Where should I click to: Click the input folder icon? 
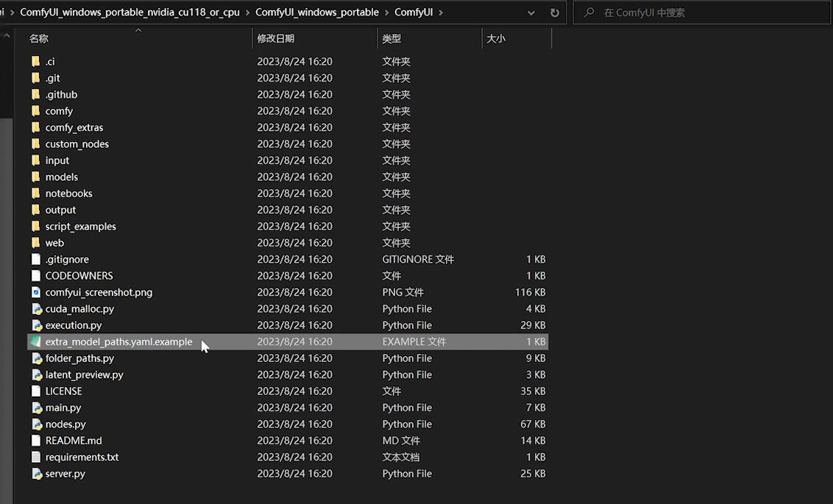(x=35, y=160)
